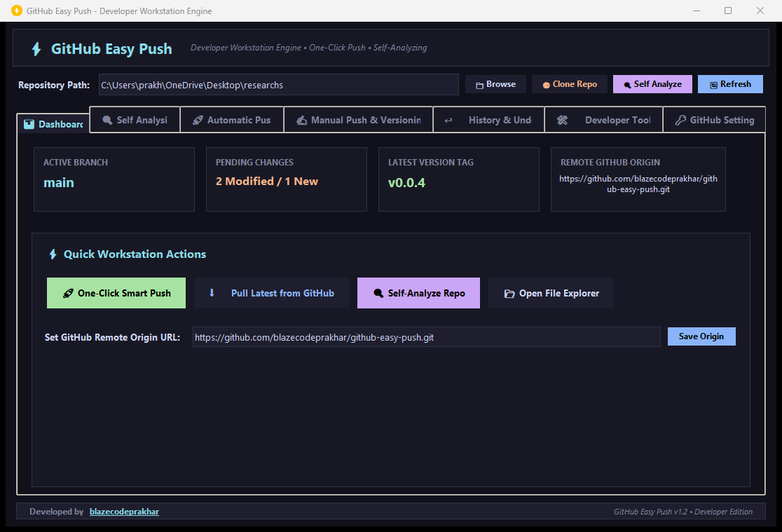Click the folder icon on Open File Explorer

pyautogui.click(x=509, y=294)
